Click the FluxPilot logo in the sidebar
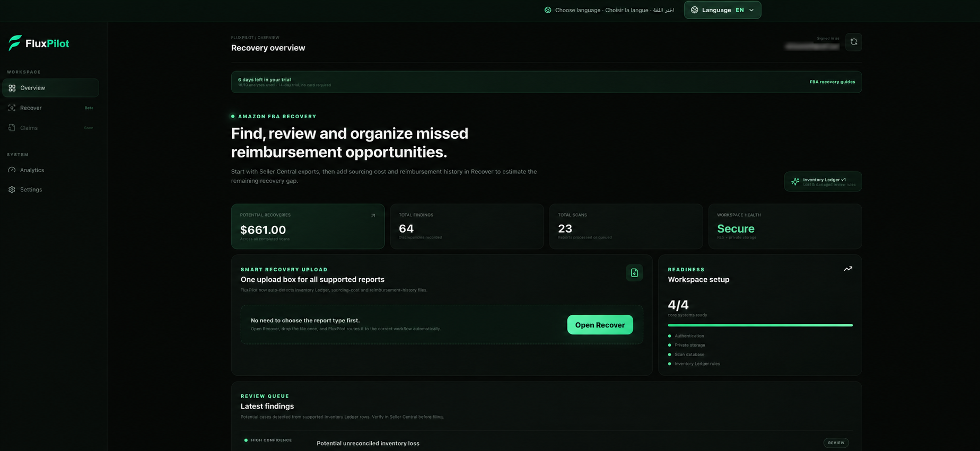 click(39, 43)
